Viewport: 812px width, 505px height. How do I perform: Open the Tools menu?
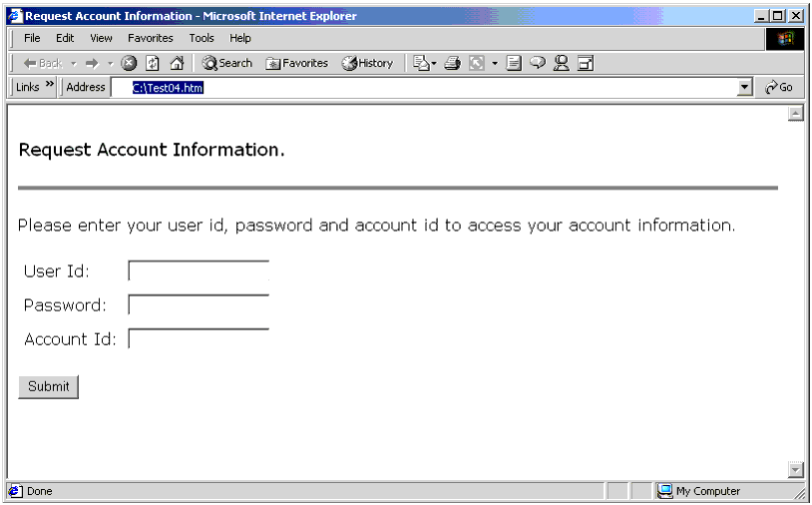tap(202, 38)
